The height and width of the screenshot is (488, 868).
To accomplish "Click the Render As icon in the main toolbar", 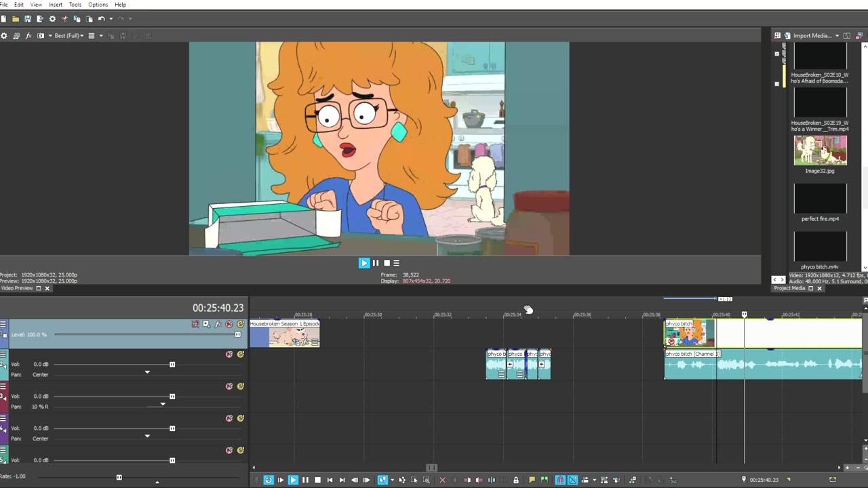I will [40, 19].
